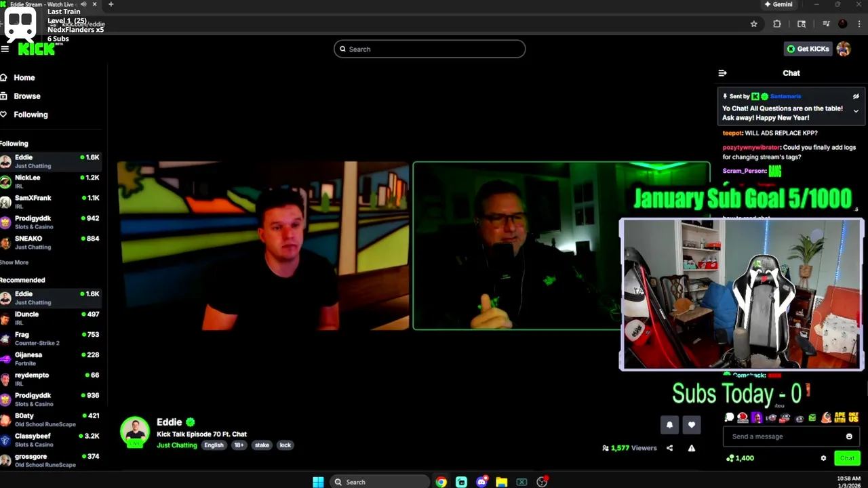This screenshot has width=868, height=488.
Task: Open iDuncle recommended channel
Action: tap(51, 318)
